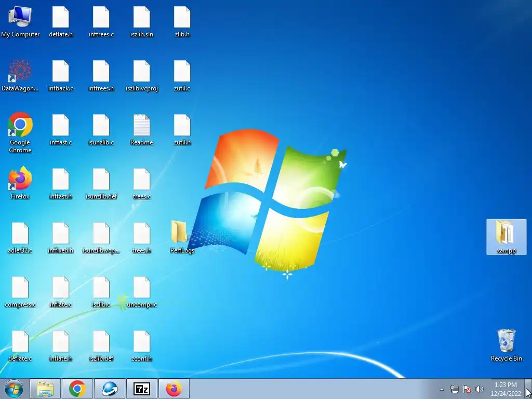Screen dimensions: 532x399
Task: Select the iszlib.sln file icon
Action: pos(141,21)
